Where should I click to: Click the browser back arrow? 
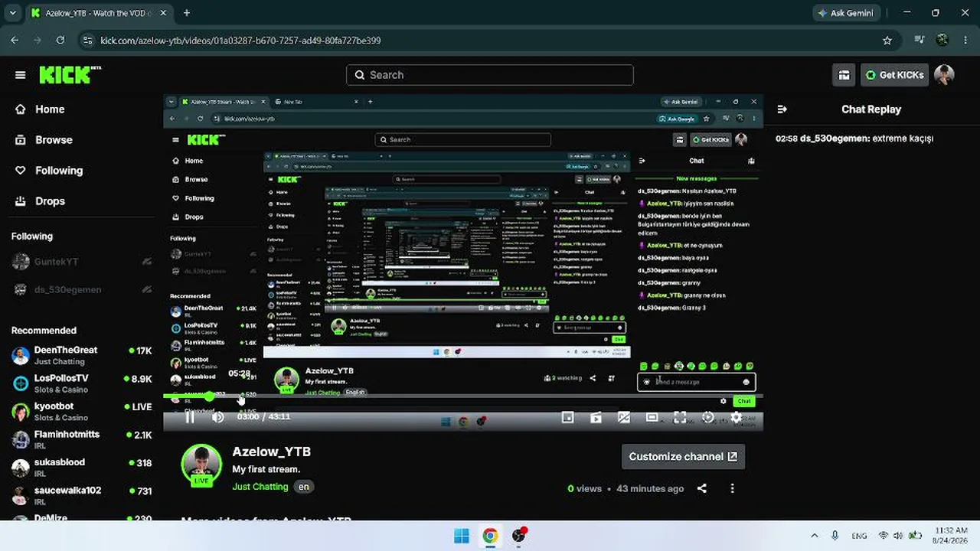15,41
